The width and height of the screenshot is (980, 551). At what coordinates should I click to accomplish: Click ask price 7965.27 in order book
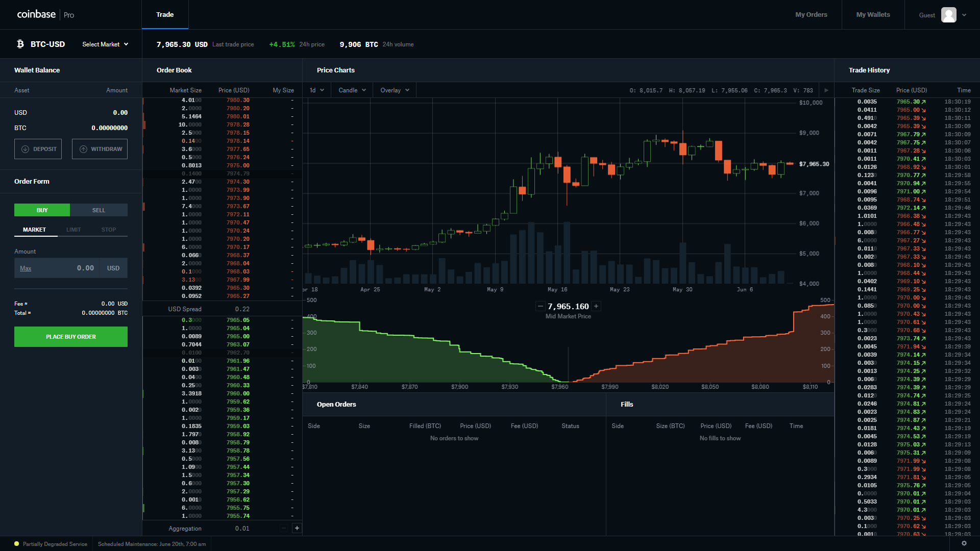coord(238,296)
